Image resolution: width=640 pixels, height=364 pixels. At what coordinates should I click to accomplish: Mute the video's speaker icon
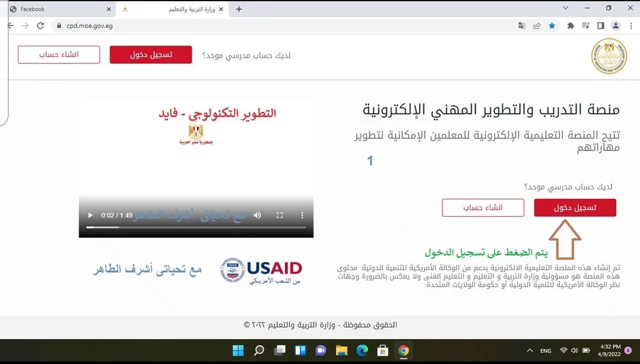click(257, 215)
